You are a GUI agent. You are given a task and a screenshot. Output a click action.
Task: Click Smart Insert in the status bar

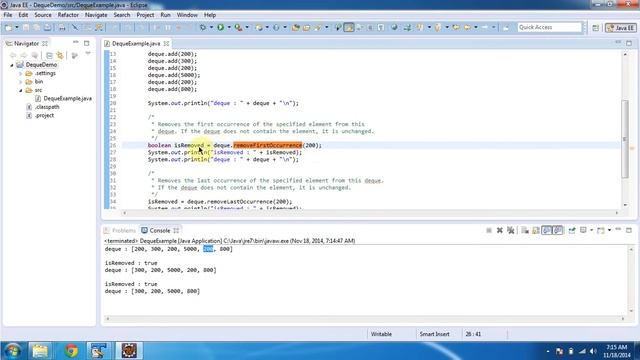coord(434,334)
